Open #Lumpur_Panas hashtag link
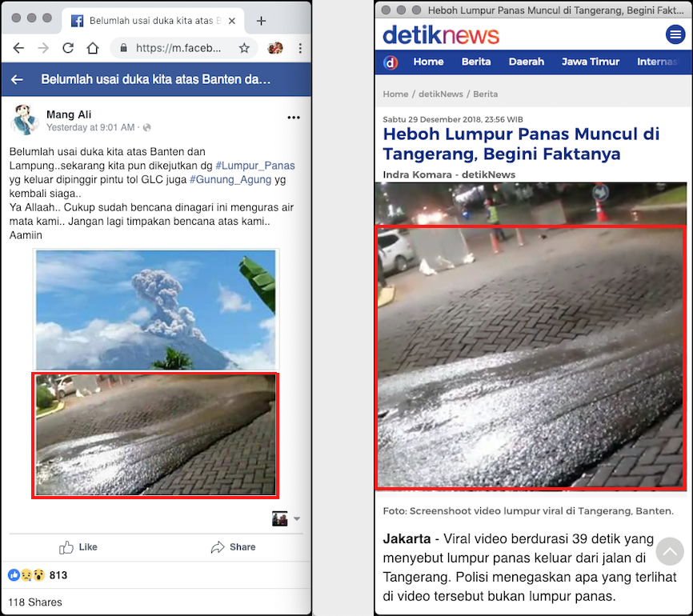This screenshot has width=693, height=616. pos(254,166)
